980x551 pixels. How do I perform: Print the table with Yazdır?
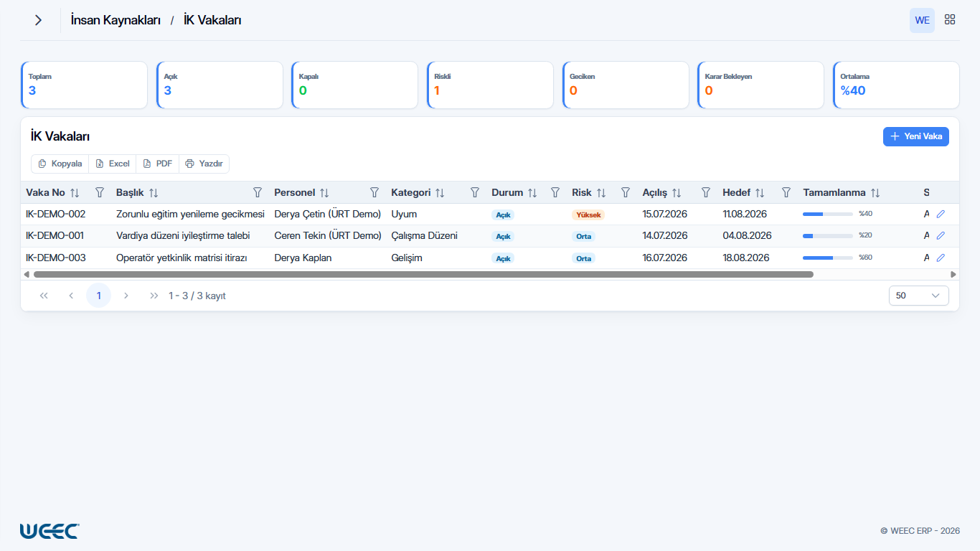point(204,164)
